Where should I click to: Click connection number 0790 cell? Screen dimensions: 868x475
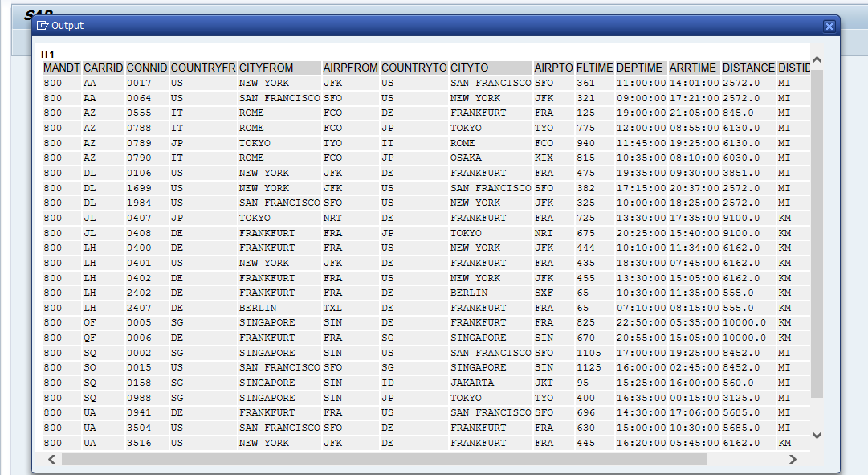tap(147, 158)
